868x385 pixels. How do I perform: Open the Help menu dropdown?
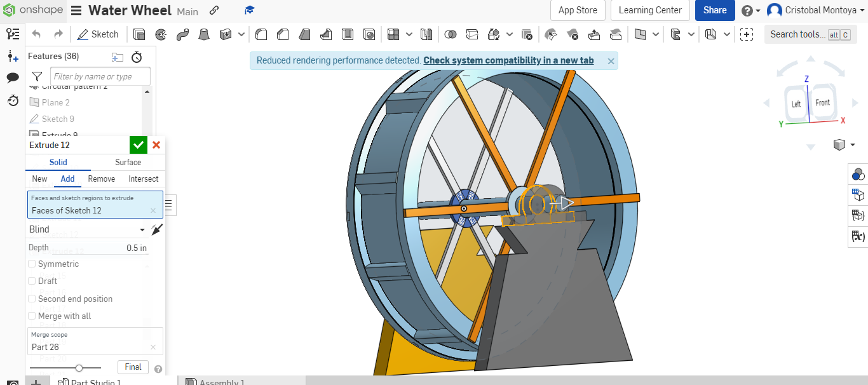750,11
